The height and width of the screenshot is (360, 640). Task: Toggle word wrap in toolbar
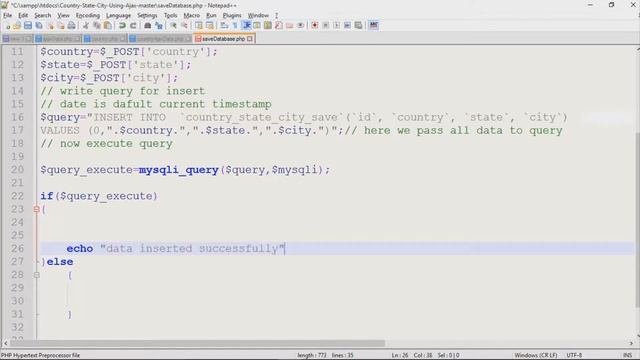tap(223, 25)
